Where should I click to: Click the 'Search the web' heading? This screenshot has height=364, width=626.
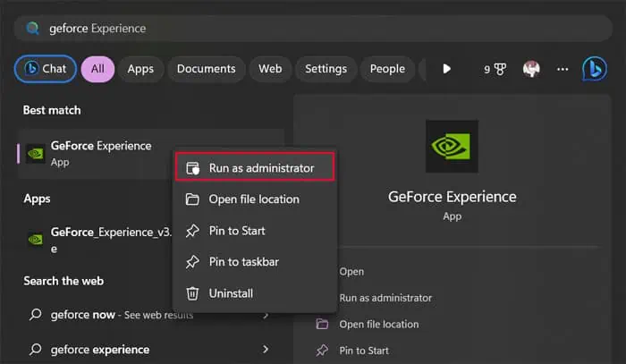63,281
